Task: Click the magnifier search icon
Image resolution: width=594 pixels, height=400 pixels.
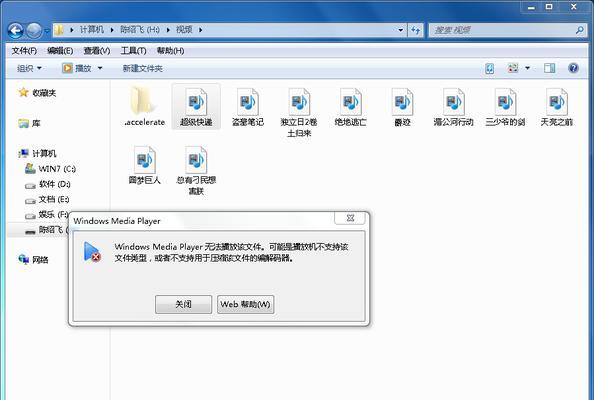Action: tap(579, 30)
